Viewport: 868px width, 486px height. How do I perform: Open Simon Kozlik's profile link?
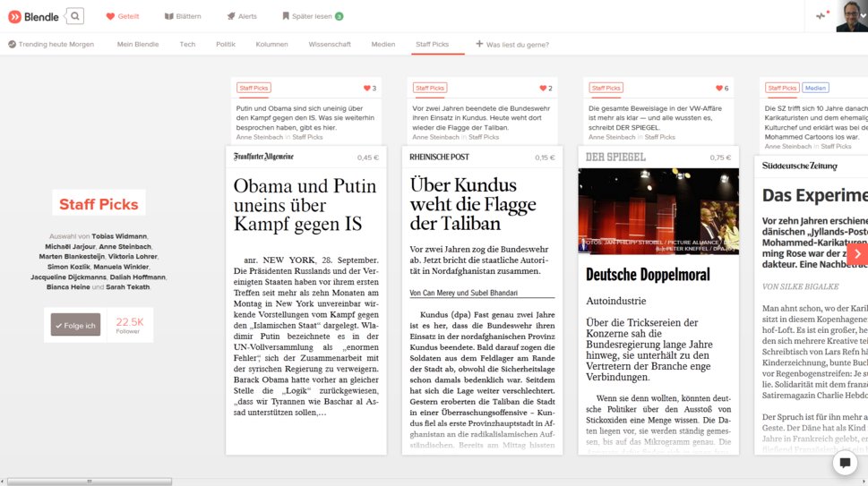pyautogui.click(x=68, y=267)
